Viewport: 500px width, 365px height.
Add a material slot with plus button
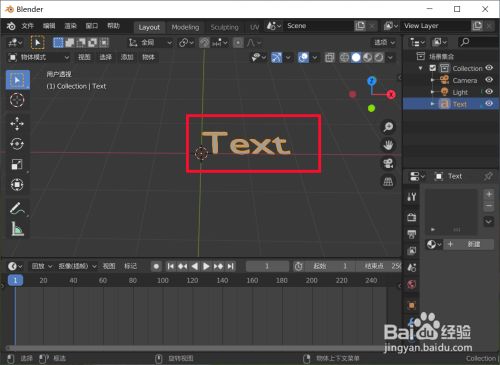tap(489, 194)
